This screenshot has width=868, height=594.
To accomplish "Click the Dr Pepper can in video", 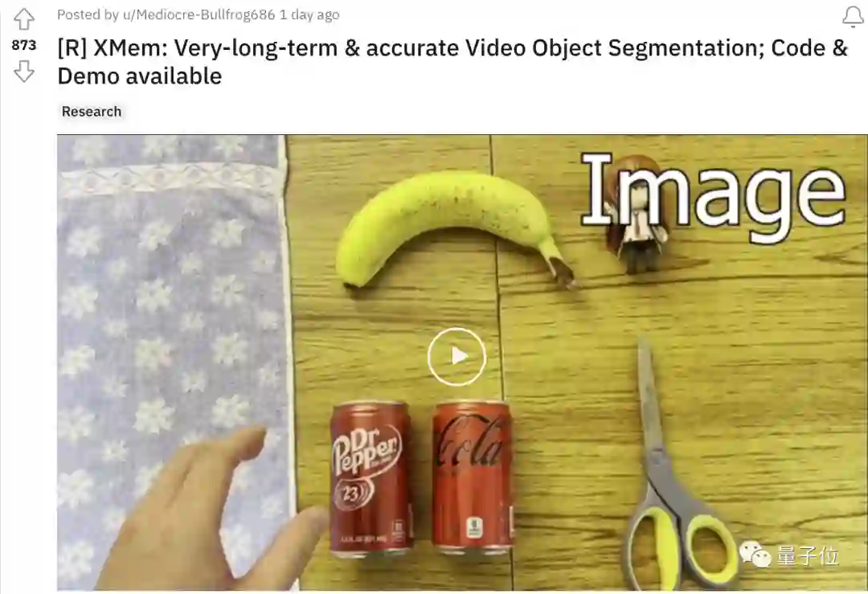I will coord(371,478).
